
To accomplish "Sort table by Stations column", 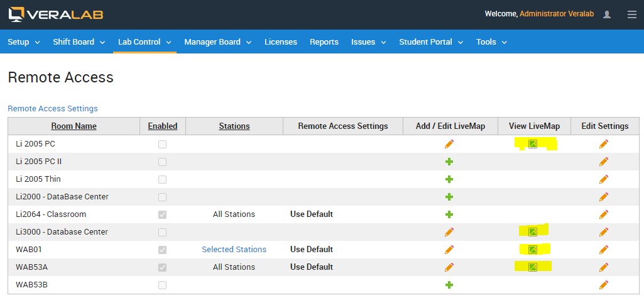I will click(x=234, y=126).
